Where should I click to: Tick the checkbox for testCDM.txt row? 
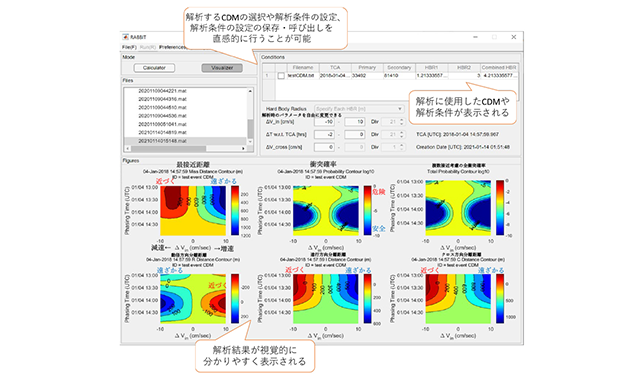tap(281, 76)
